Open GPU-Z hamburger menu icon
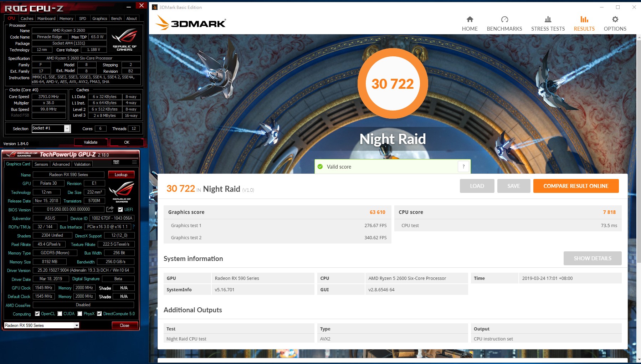This screenshot has height=364, width=641. click(134, 162)
